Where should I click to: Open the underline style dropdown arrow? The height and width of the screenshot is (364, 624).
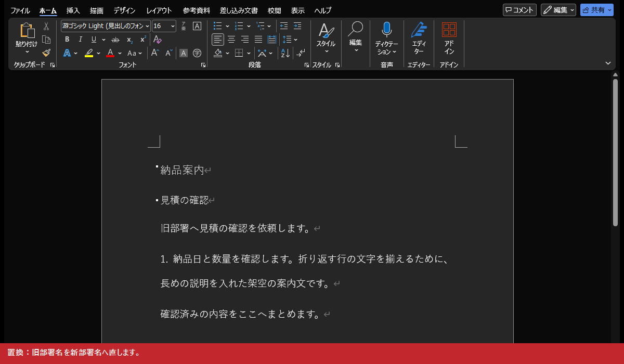(103, 40)
